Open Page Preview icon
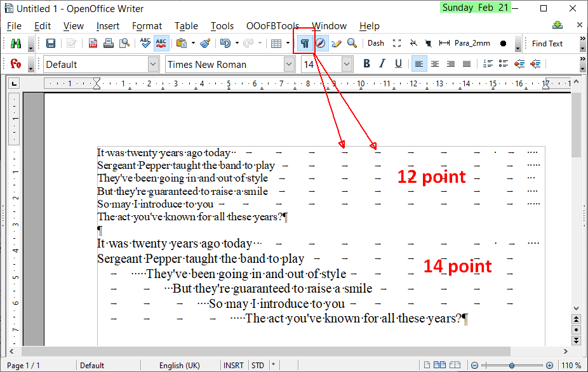588x372 pixels. tap(124, 44)
